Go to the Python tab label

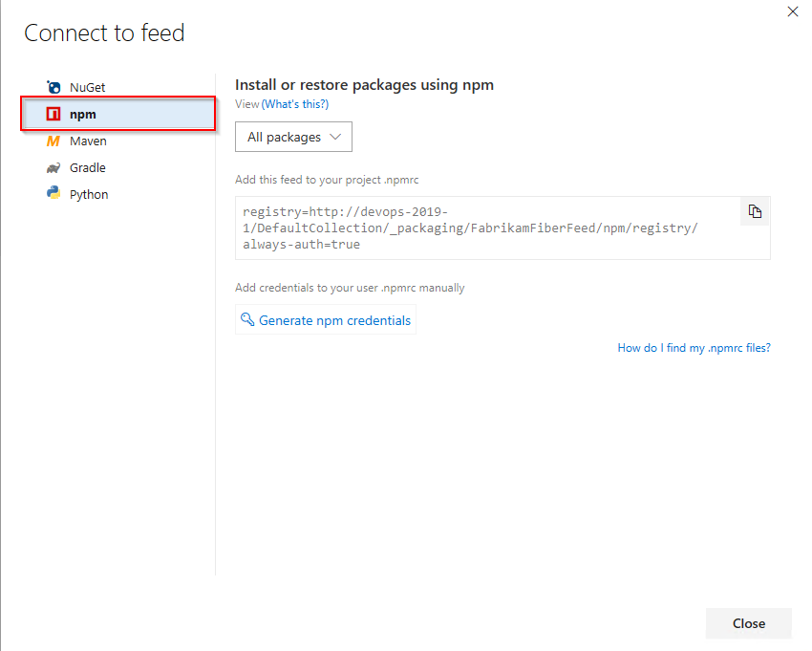point(89,194)
